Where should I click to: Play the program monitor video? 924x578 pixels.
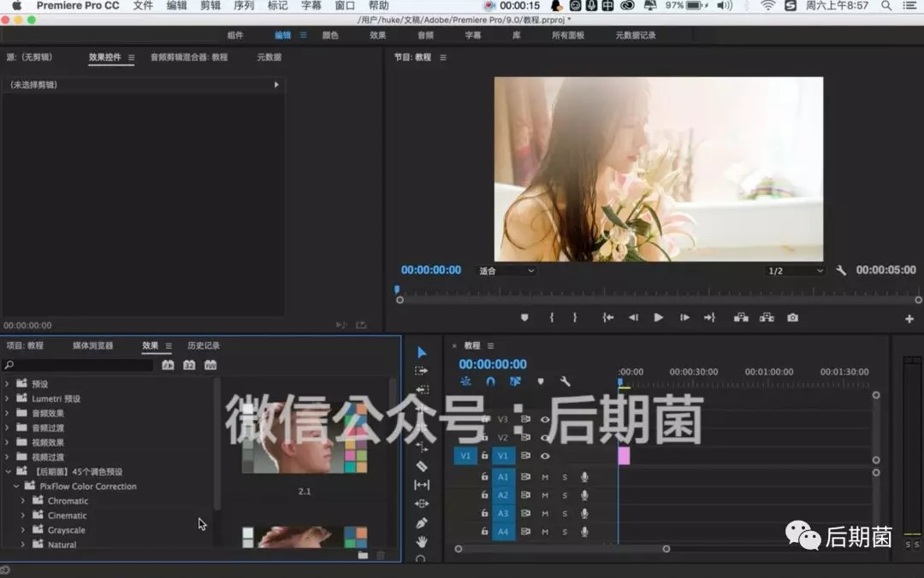coord(658,317)
